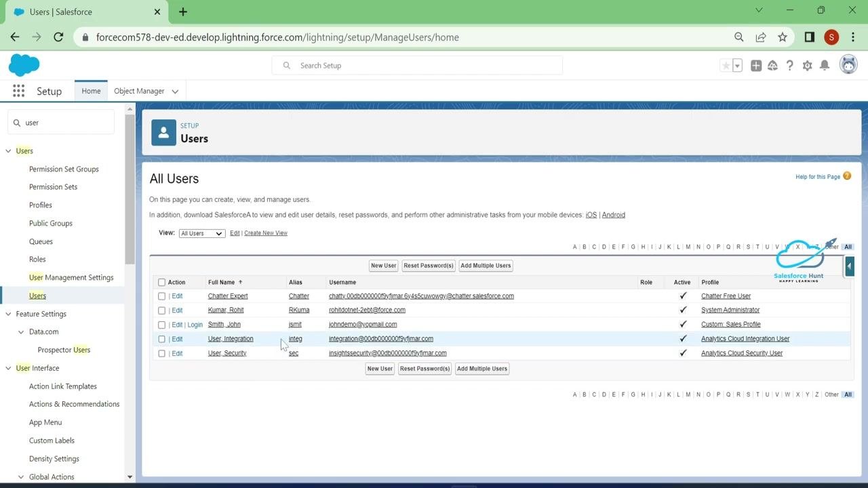
Task: Click the Quick Find box containing user
Action: tap(61, 123)
